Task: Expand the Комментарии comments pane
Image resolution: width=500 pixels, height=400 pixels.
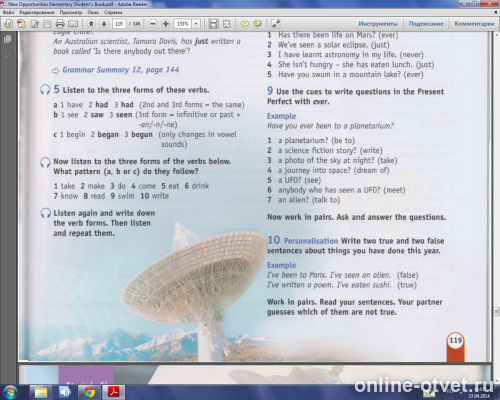Action: [474, 24]
